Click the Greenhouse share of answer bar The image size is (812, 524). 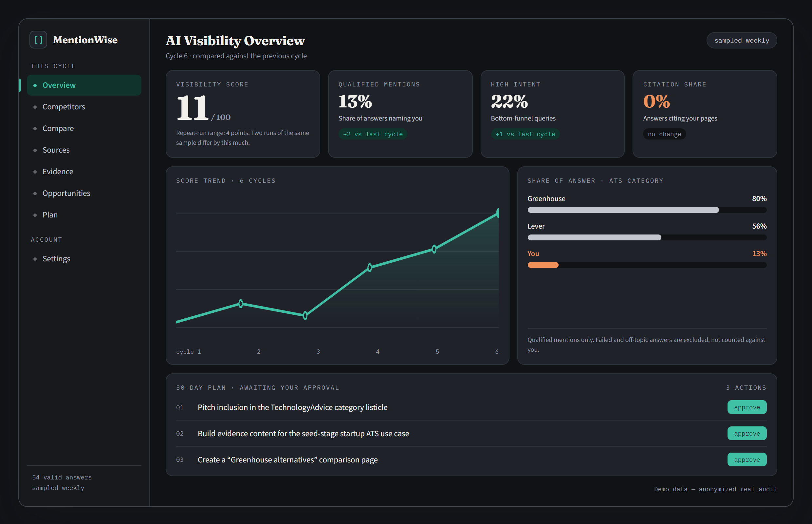[x=647, y=210]
